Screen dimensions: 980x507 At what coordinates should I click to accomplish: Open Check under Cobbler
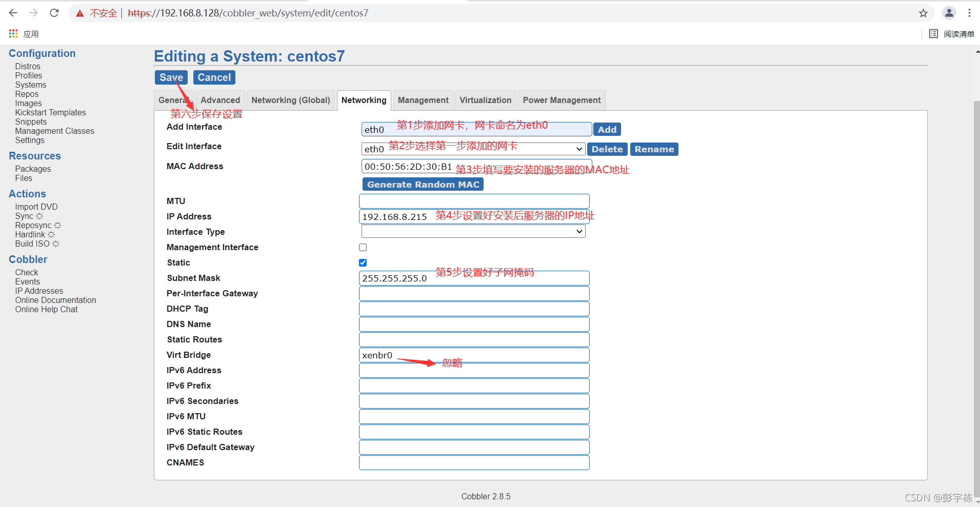(27, 273)
